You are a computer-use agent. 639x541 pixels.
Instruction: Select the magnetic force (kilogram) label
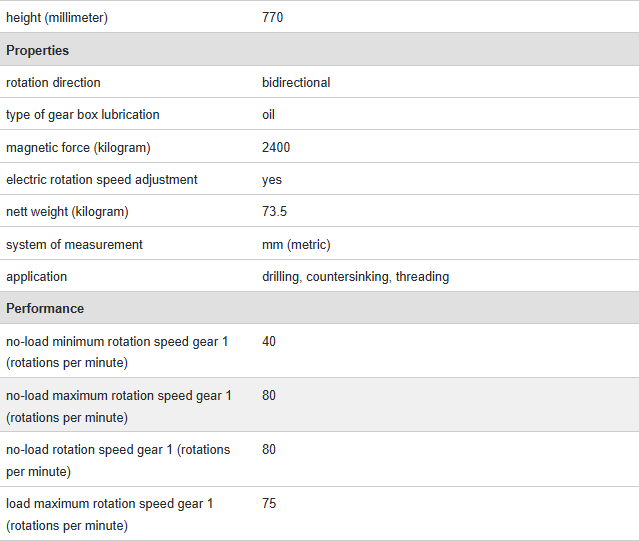point(78,147)
